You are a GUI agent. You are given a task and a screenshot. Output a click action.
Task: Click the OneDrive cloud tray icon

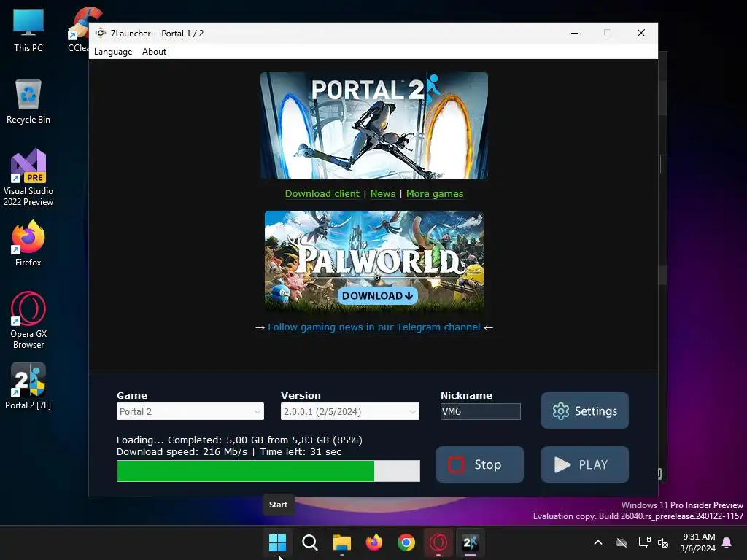[x=622, y=542]
